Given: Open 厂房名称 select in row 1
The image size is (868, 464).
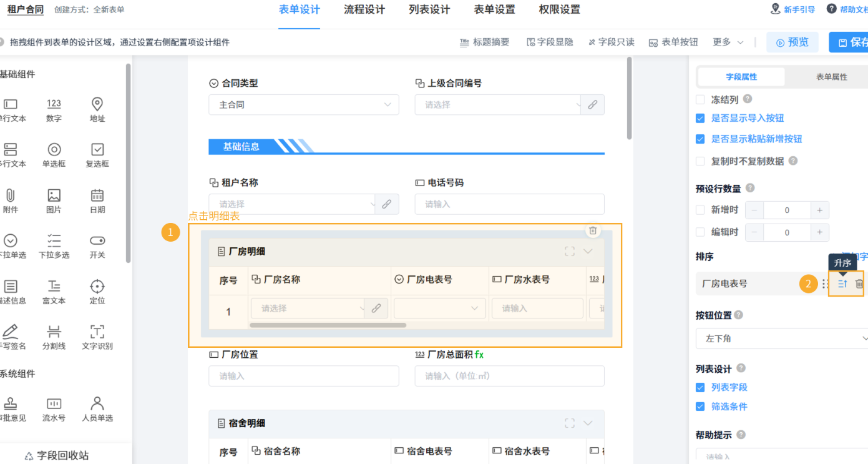Looking at the screenshot, I should click(308, 309).
